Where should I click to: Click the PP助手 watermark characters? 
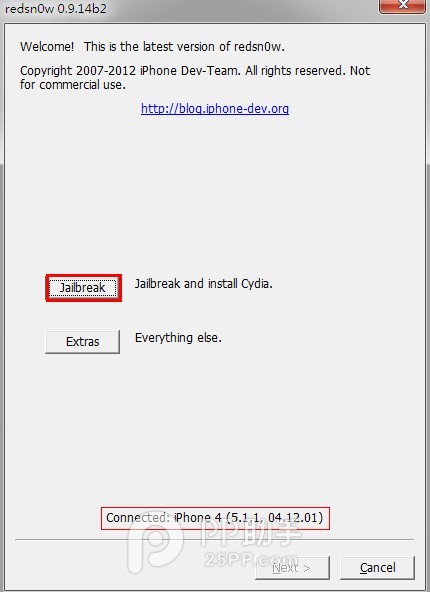[250, 532]
